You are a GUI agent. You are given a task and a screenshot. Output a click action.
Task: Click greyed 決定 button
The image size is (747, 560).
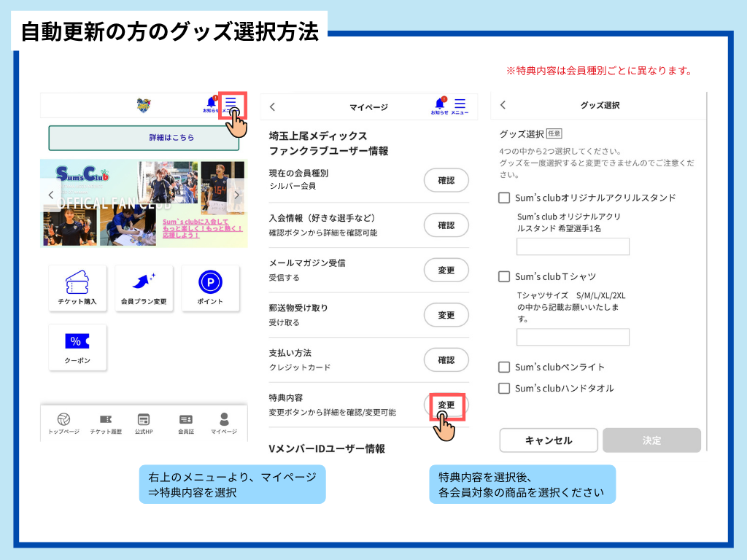click(x=651, y=440)
